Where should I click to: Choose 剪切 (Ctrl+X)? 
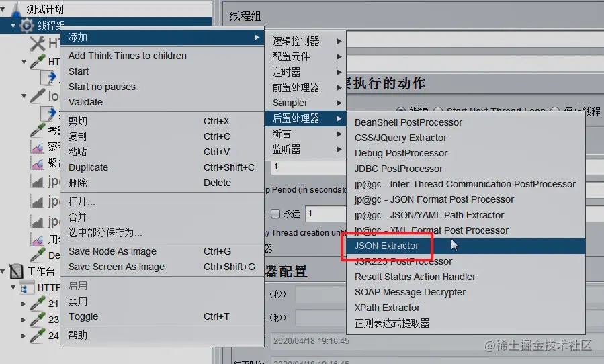point(162,121)
